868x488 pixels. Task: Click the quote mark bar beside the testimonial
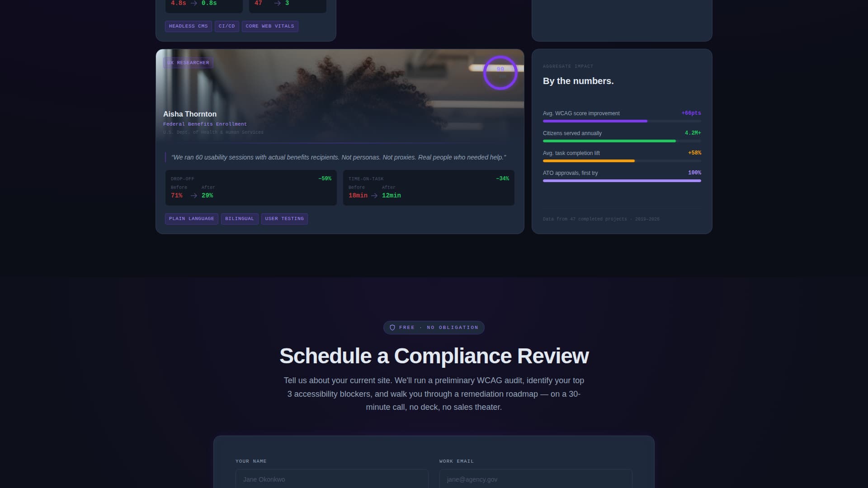click(165, 157)
